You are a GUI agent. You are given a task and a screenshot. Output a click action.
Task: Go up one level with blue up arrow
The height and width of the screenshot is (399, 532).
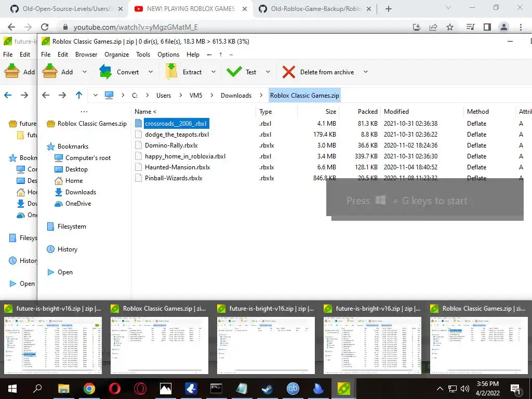point(79,96)
